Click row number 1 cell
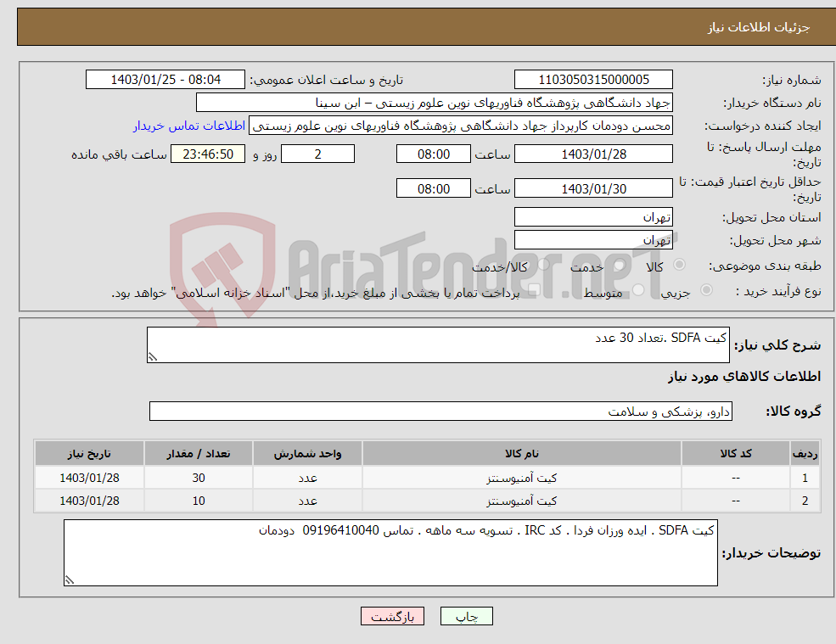 coord(805,479)
